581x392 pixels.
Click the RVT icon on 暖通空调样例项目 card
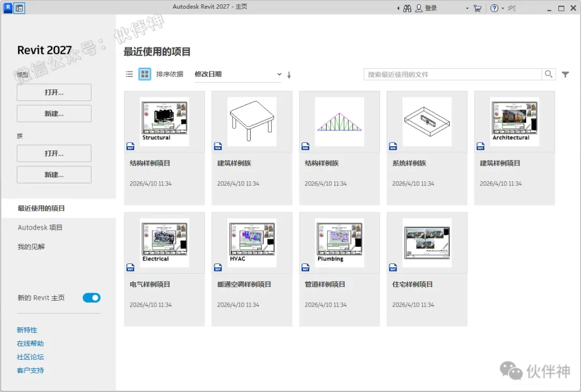(x=218, y=267)
